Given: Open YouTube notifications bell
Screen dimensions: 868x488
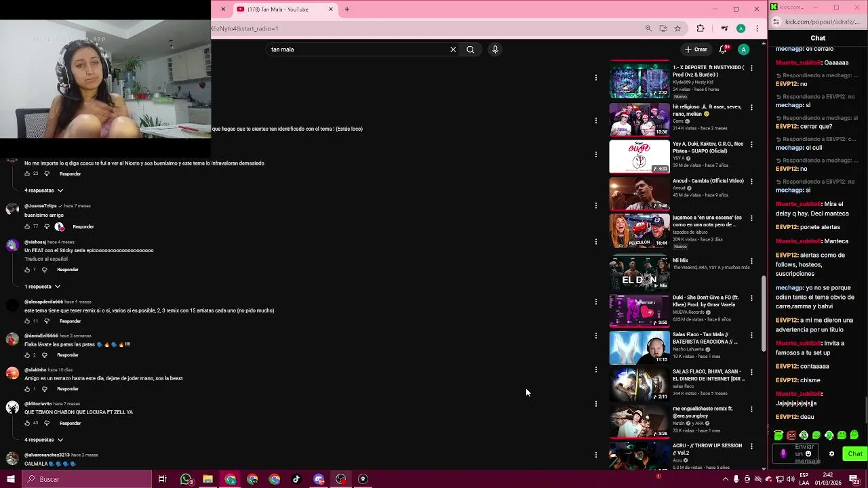Looking at the screenshot, I should click(723, 49).
